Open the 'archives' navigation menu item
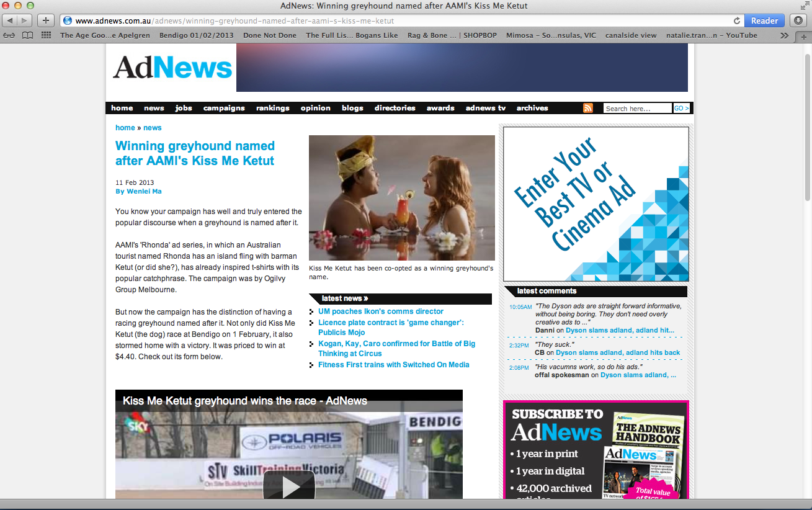 pyautogui.click(x=532, y=108)
